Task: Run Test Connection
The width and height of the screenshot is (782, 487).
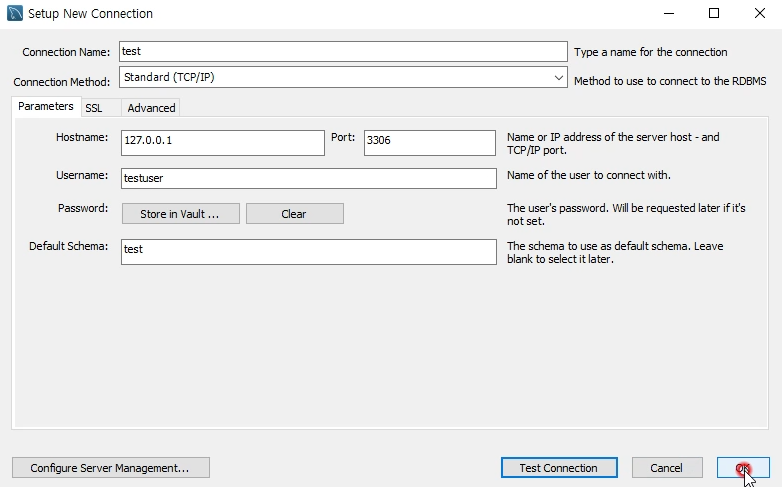Action: 559,468
